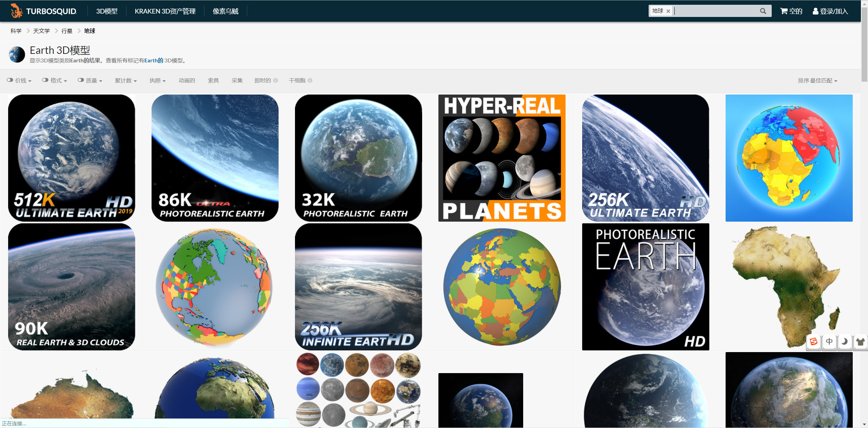This screenshot has height=428, width=868.
Task: Open the 像素乌贼 menu
Action: click(x=225, y=11)
